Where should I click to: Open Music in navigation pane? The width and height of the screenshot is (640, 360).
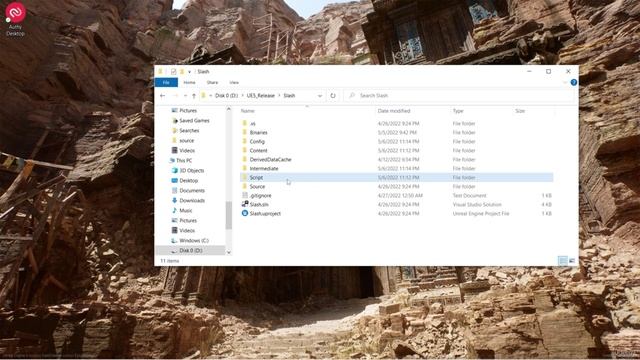186,211
